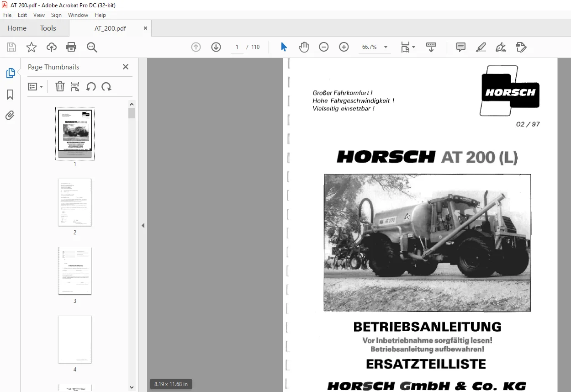This screenshot has width=571, height=392.
Task: Open the fit page options
Action: click(408, 47)
